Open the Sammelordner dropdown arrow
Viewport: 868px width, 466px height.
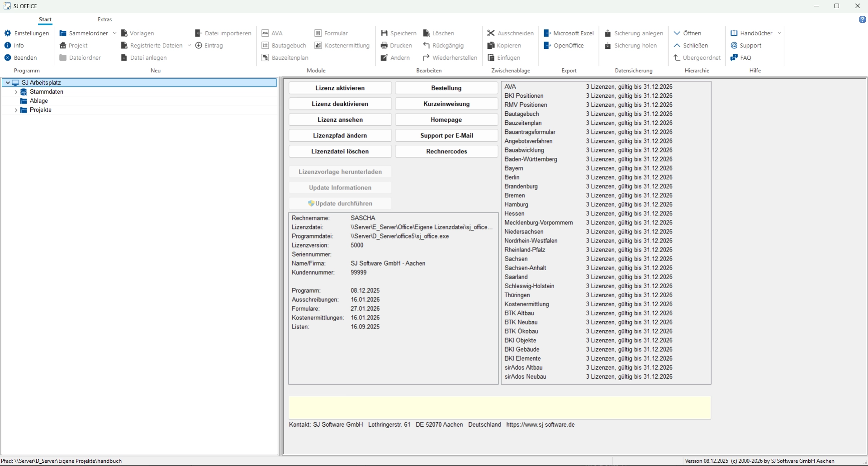(x=114, y=33)
